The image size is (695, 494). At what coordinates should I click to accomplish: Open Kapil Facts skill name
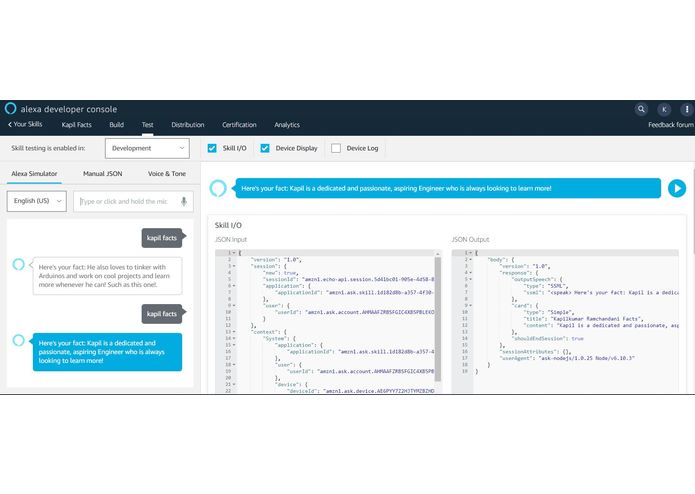(x=76, y=125)
